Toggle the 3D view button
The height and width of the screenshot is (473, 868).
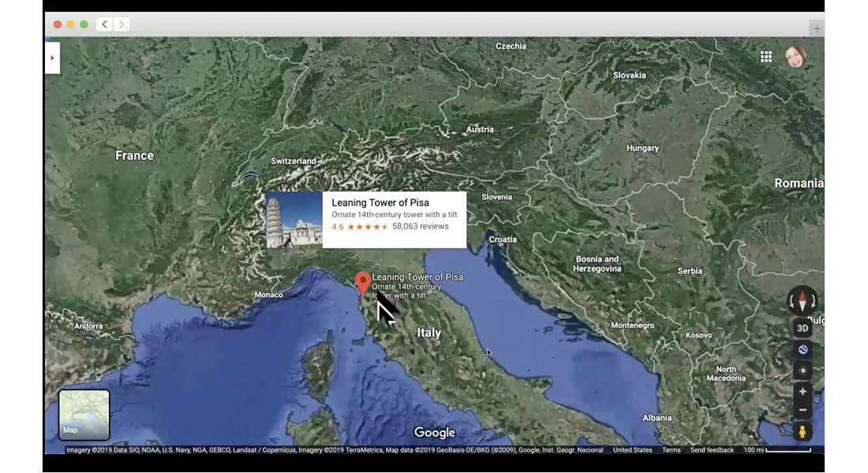803,328
